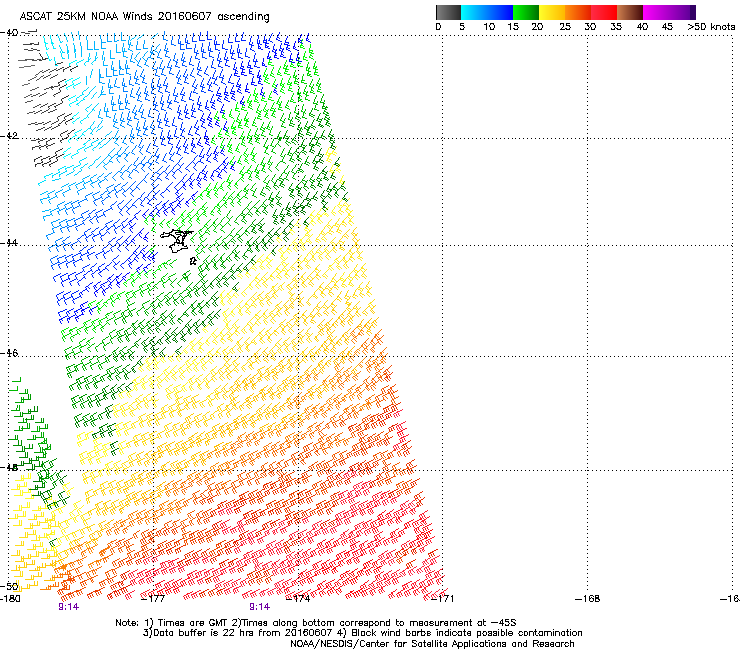Image resolution: width=740 pixels, height=650 pixels.
Task: Click the purple 9:14 time label nearest -174
Action: (260, 607)
